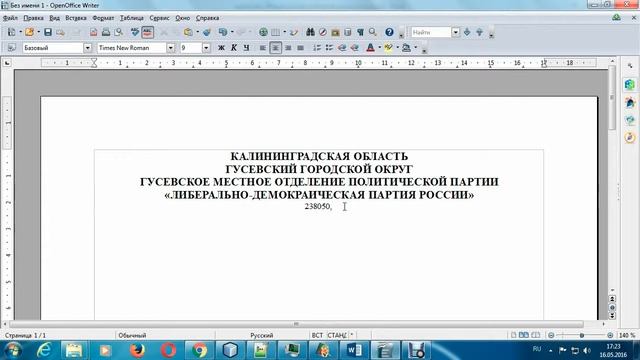Set Justified paragraph alignment
The image size is (640, 360).
[x=300, y=48]
